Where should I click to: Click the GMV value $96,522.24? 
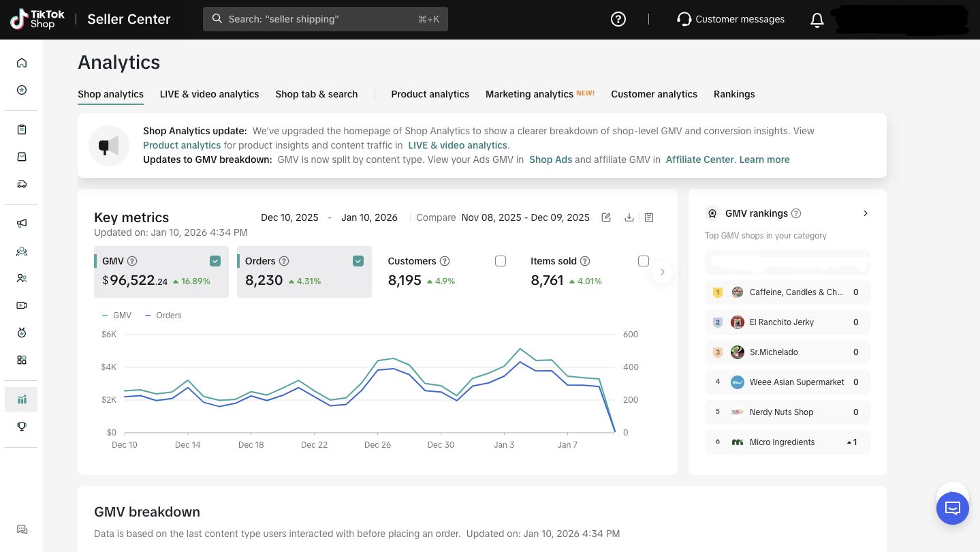(135, 280)
